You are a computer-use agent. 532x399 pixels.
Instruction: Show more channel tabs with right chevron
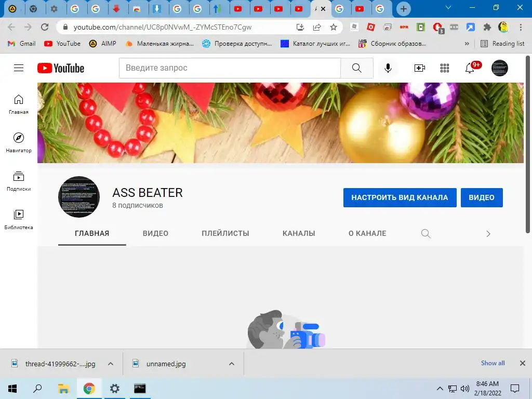pos(488,233)
